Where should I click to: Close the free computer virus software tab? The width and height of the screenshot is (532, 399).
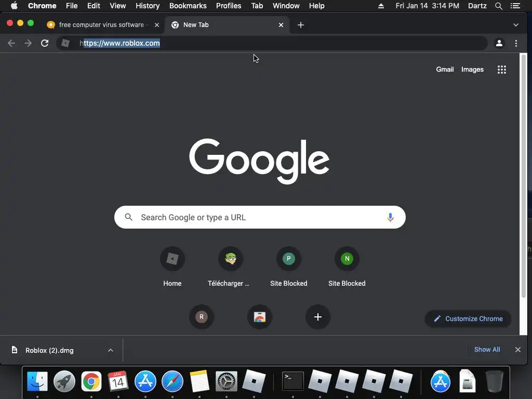(x=157, y=25)
